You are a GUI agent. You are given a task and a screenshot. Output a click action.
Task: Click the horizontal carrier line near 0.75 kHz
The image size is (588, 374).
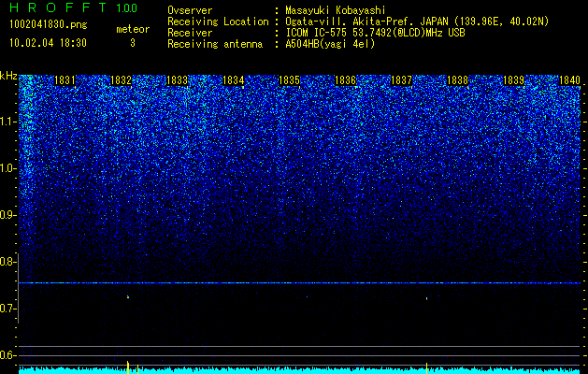299,283
